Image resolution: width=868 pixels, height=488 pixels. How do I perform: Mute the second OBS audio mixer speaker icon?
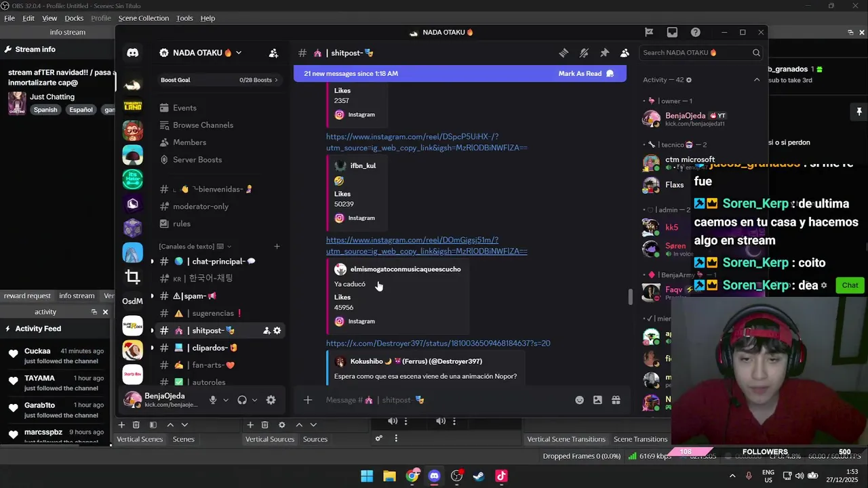point(440,421)
